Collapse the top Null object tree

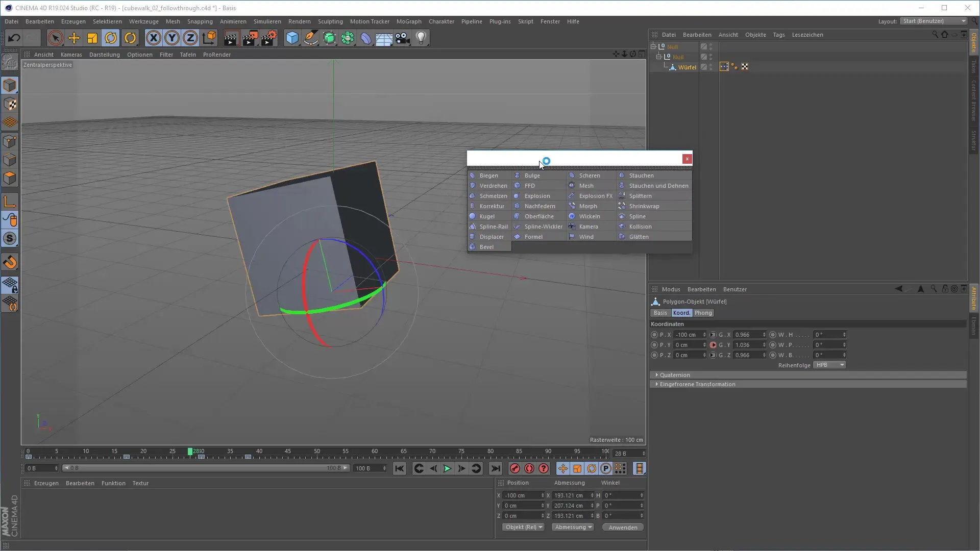(x=653, y=46)
